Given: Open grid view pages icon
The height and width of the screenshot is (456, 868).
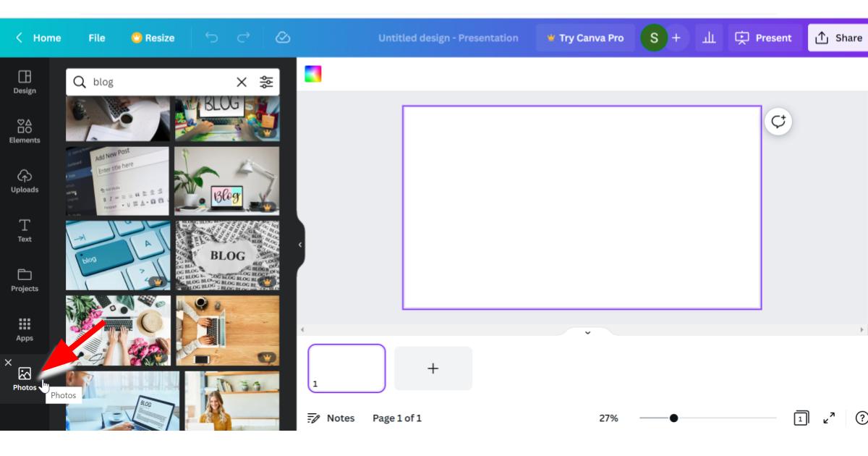Looking at the screenshot, I should click(801, 418).
